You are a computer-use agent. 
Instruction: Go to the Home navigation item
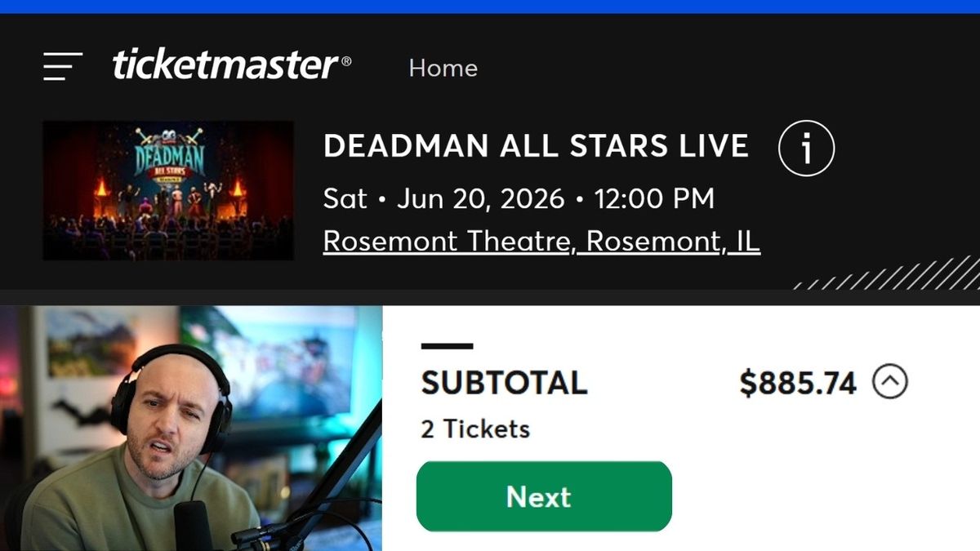click(443, 68)
